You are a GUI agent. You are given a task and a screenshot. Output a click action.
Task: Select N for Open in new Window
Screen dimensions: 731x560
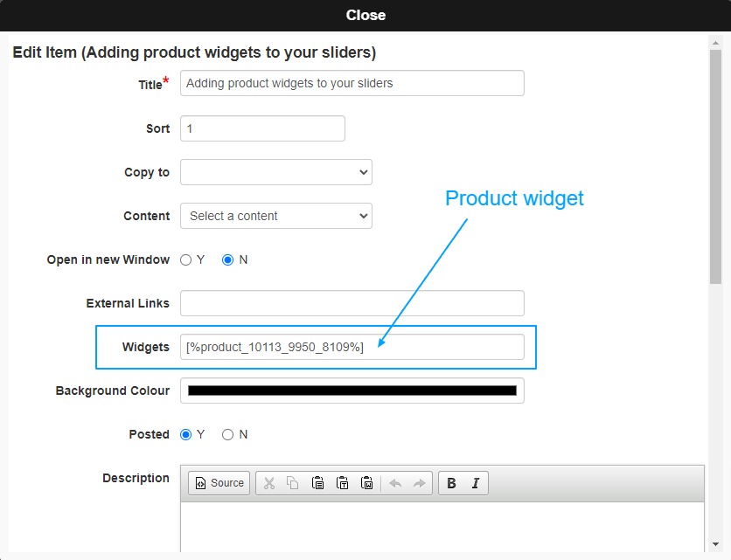coord(227,260)
